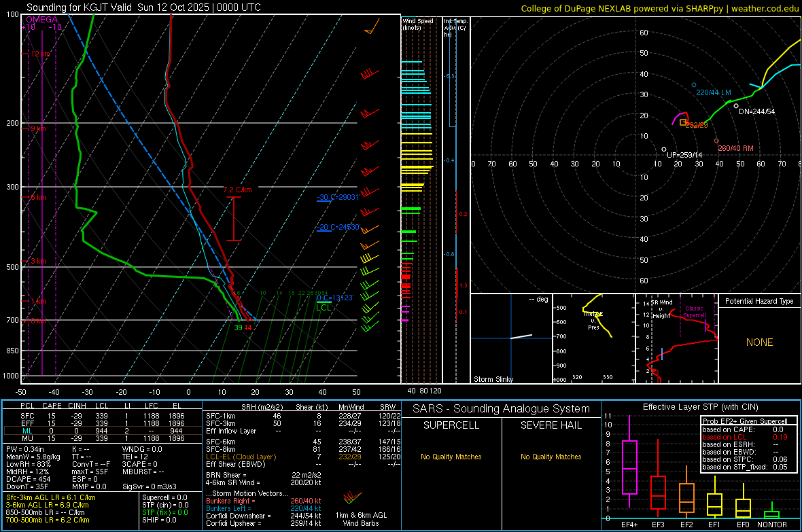Click the Wind Speed (knots) header
Screen dimensions: 802x532
pyautogui.click(x=418, y=24)
